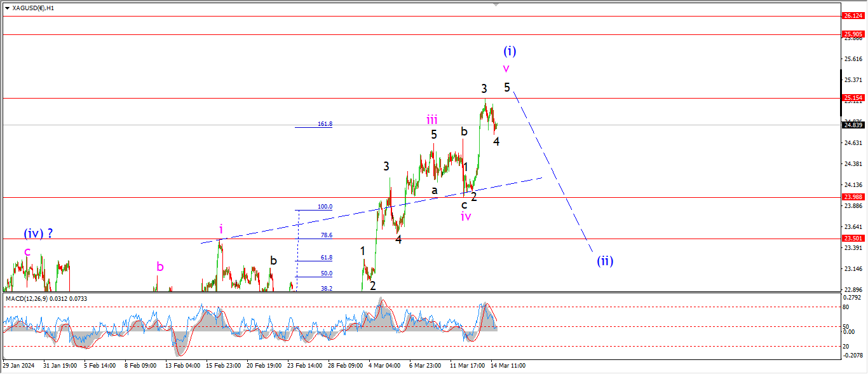The width and height of the screenshot is (868, 374).
Task: Click the 25.154 resistance price tag
Action: coord(852,98)
